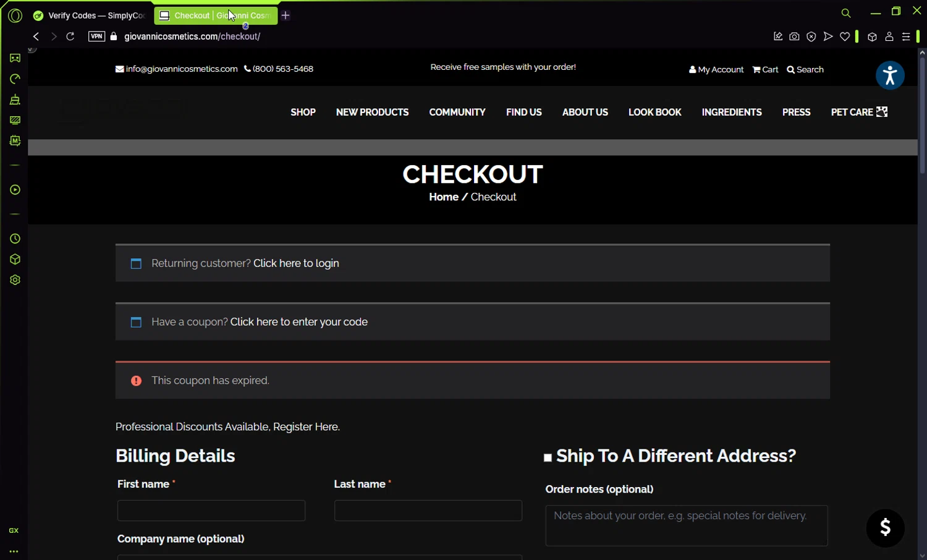Screen dimensions: 927x560
Task: Open GX Control speedometer sidebar icon
Action: [x=15, y=79]
